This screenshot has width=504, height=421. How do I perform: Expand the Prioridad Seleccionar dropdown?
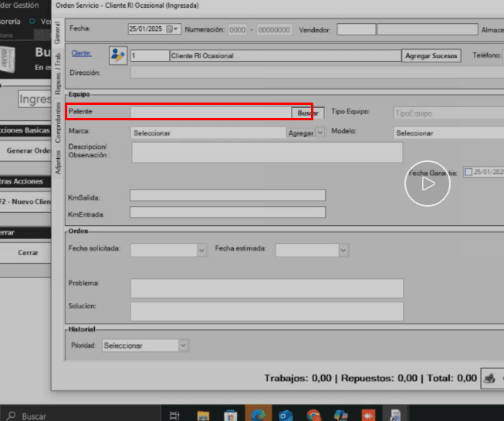[x=183, y=345]
